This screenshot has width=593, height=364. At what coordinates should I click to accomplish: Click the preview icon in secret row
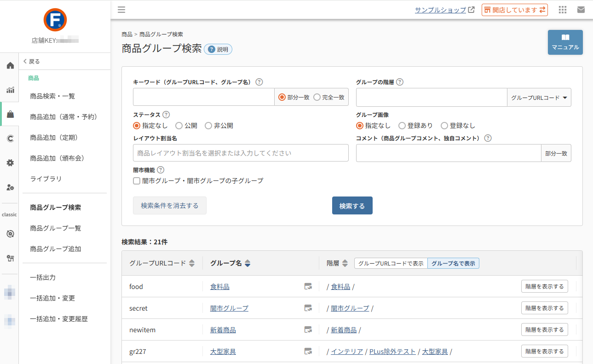click(x=308, y=308)
